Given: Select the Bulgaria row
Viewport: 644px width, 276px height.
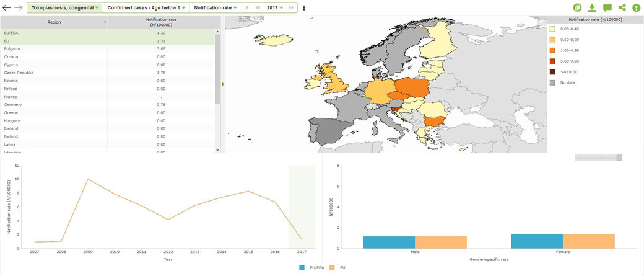Looking at the screenshot, I should click(107, 48).
